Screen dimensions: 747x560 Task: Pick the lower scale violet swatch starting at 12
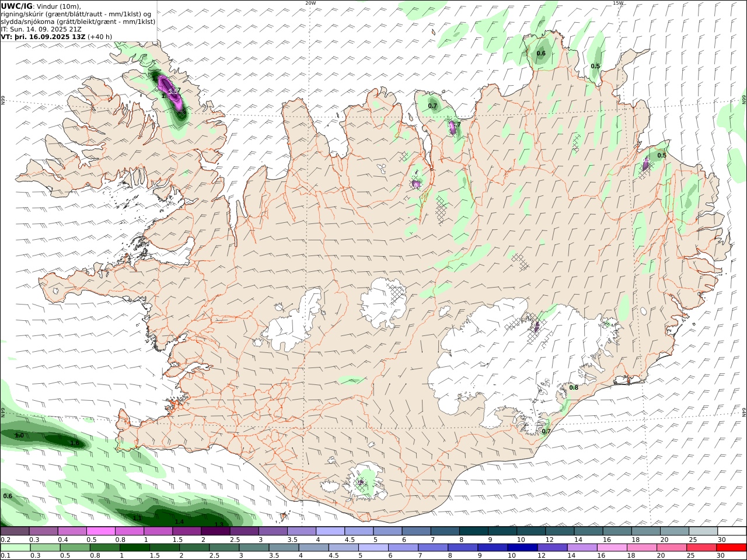coord(552,548)
